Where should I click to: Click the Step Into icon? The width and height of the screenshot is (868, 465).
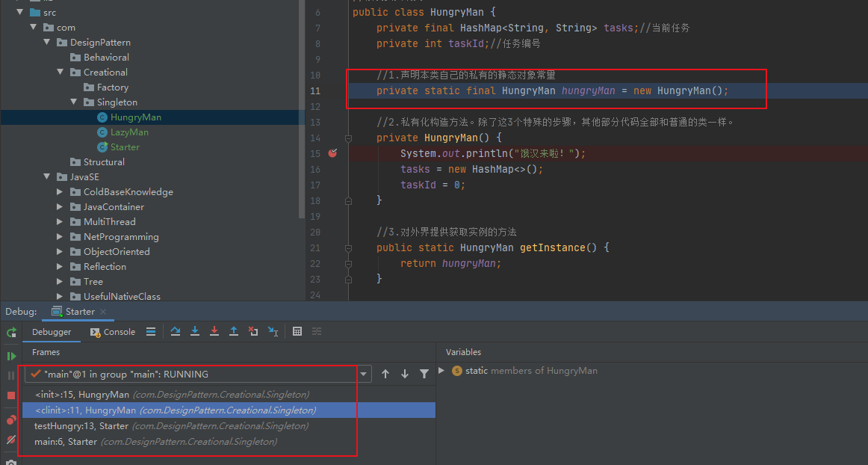195,331
